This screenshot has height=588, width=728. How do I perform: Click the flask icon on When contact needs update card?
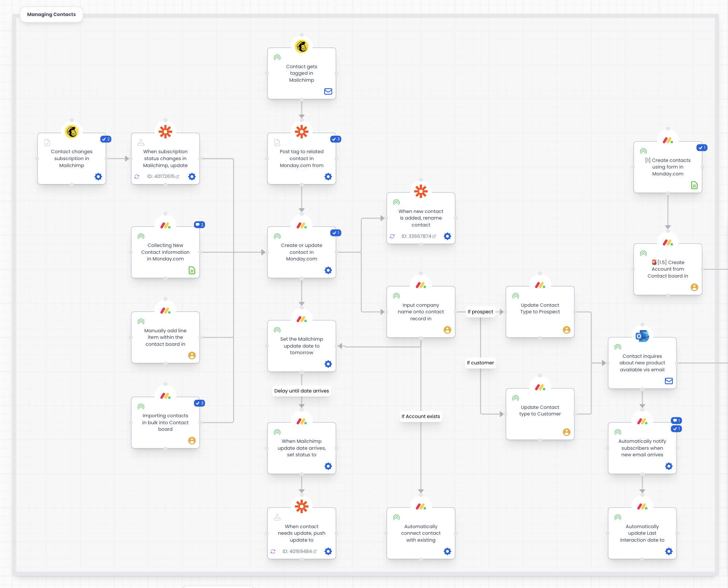coord(277,517)
